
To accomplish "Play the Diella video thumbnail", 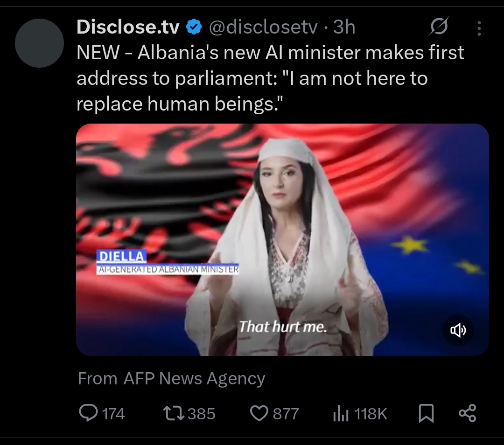I will (x=282, y=240).
